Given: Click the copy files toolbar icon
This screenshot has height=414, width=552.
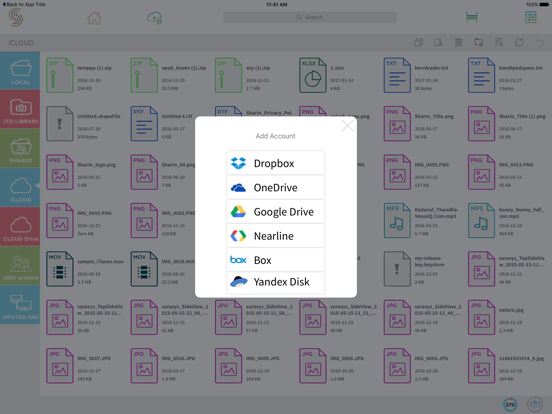Looking at the screenshot, I should pyautogui.click(x=418, y=43).
